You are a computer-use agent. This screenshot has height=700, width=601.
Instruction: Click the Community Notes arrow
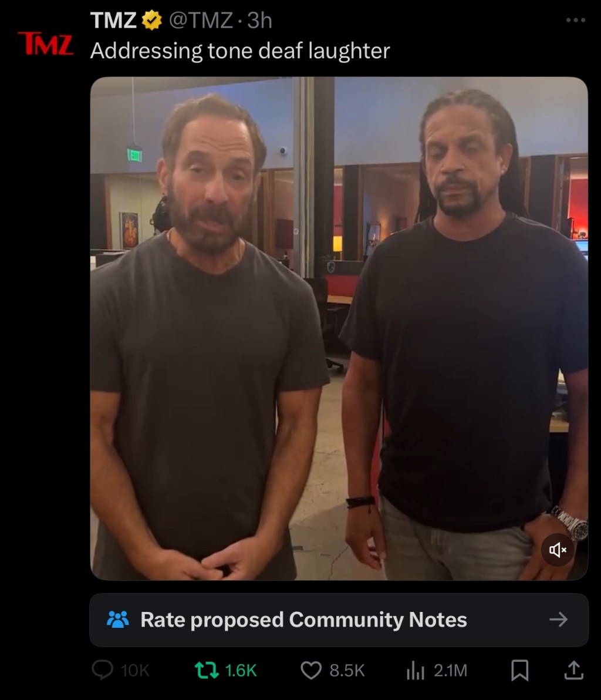tap(558, 620)
